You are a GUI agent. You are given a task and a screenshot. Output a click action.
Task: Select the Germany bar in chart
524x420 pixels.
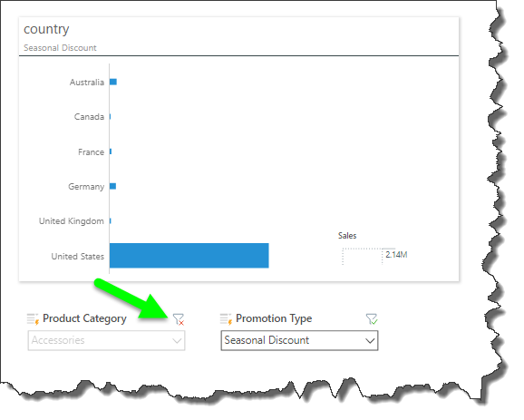pos(113,186)
